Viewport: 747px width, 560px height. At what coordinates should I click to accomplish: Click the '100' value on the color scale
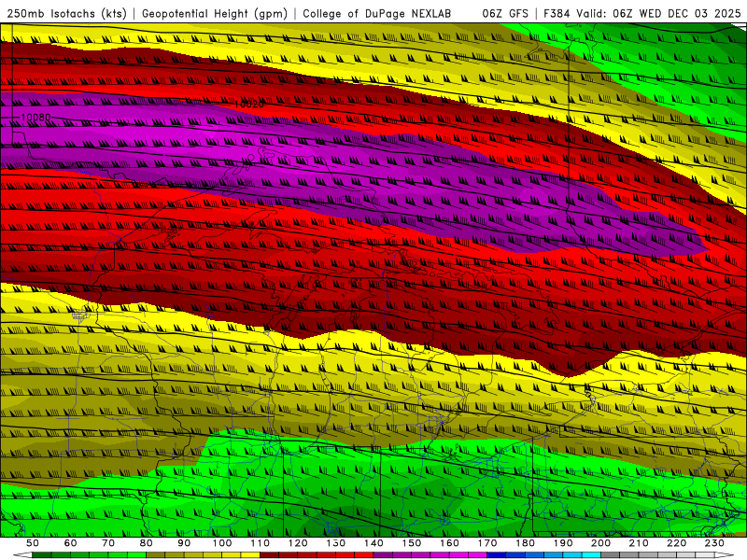pyautogui.click(x=221, y=543)
